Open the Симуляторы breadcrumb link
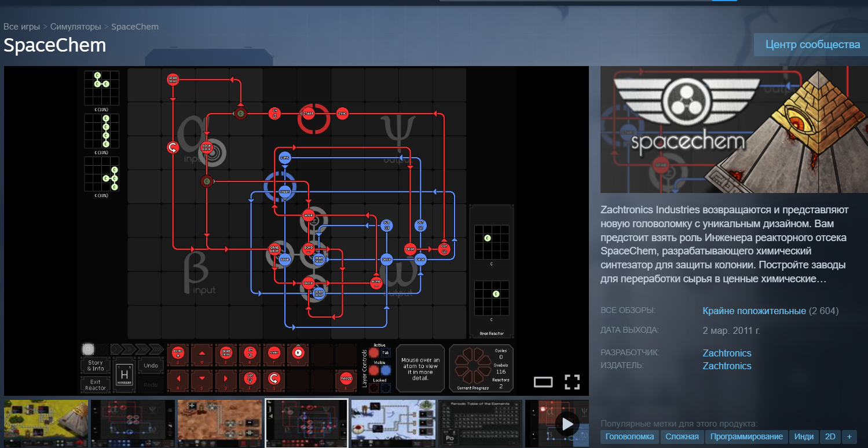 tap(76, 27)
